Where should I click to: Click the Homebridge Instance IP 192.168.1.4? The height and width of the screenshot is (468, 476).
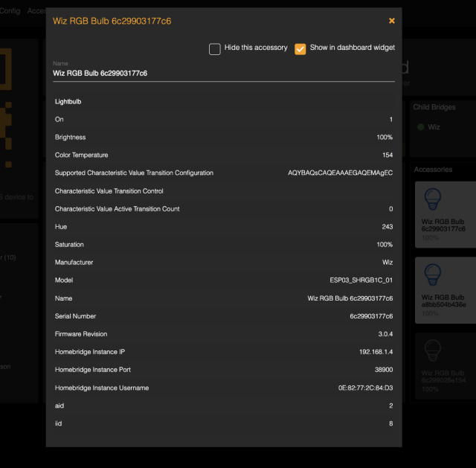point(376,352)
